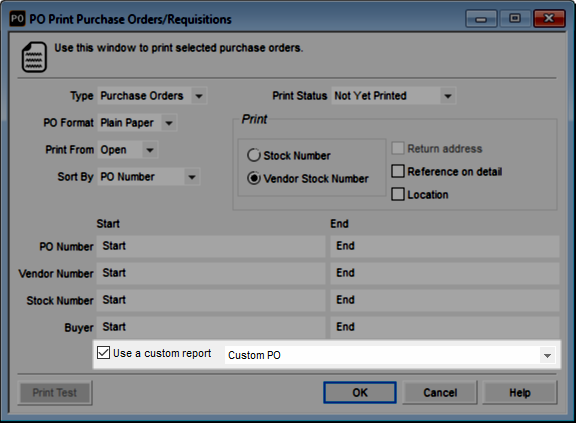This screenshot has height=423, width=576.
Task: Click the document icon beside the instructions
Action: tap(34, 57)
